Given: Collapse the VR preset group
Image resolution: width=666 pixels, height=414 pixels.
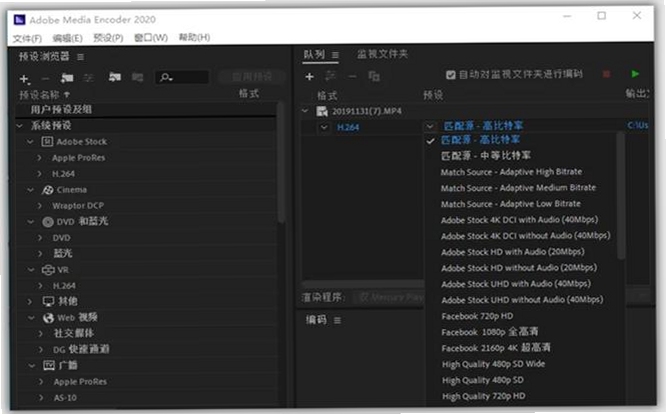Looking at the screenshot, I should click(31, 270).
